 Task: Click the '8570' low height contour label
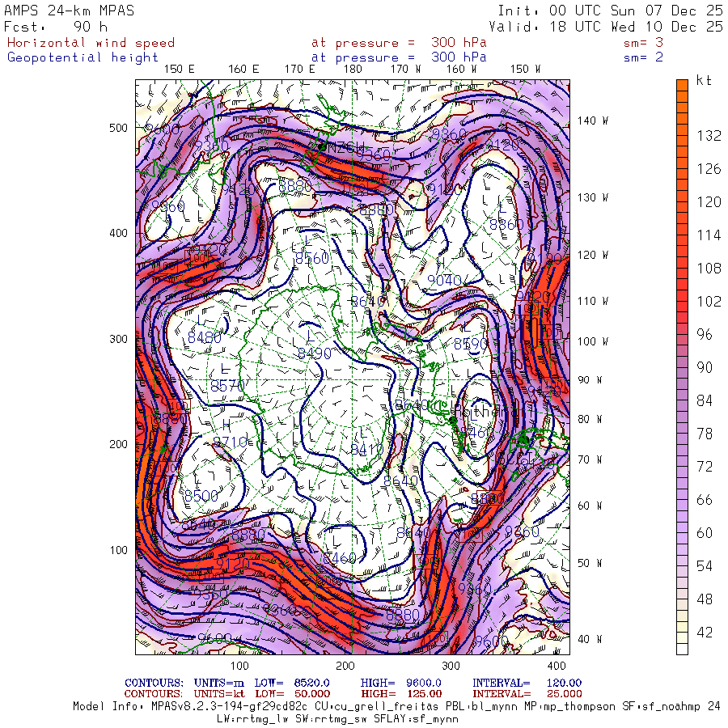coord(227,386)
